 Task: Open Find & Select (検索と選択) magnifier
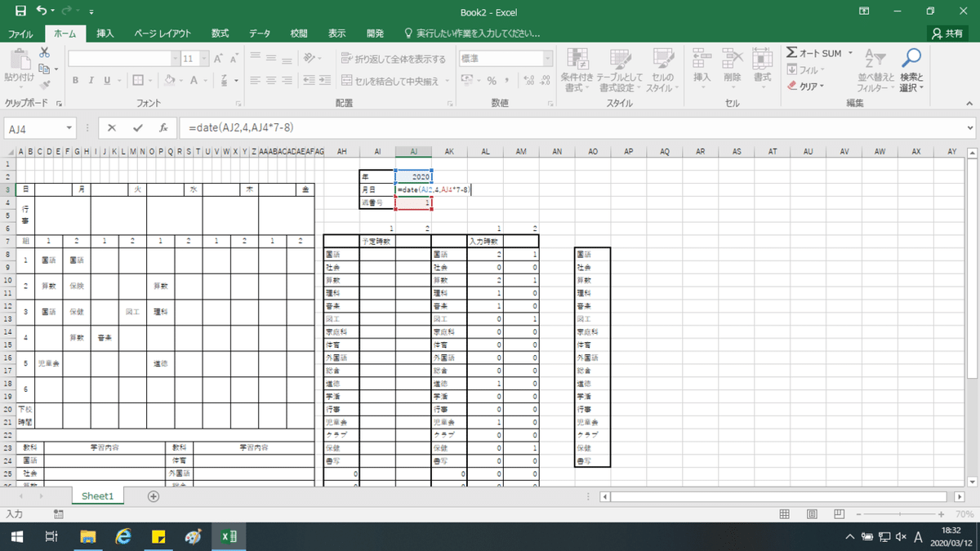pyautogui.click(x=911, y=70)
